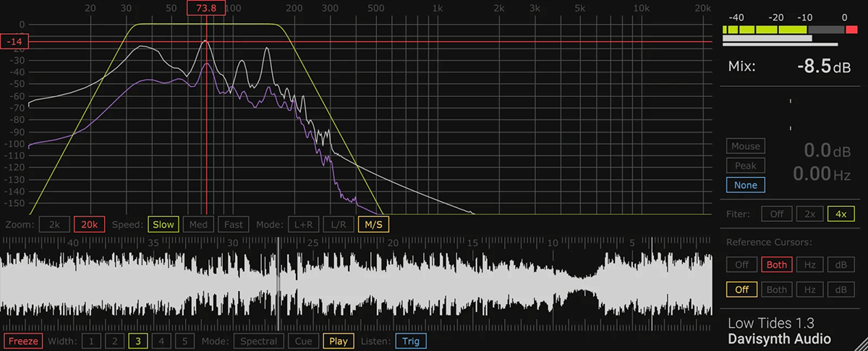Select L+R channel mode
The height and width of the screenshot is (351, 868).
pyautogui.click(x=304, y=224)
